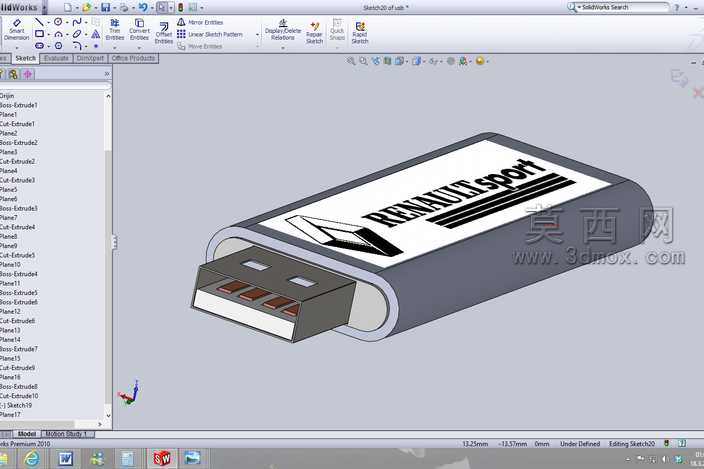Click Linear Sketch Pattern

tap(210, 34)
